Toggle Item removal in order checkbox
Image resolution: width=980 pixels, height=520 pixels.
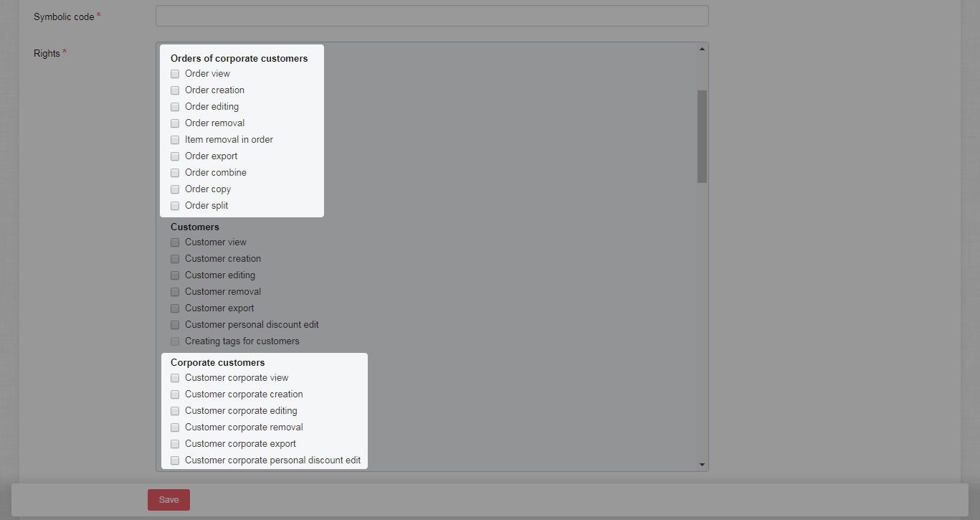[x=175, y=140]
